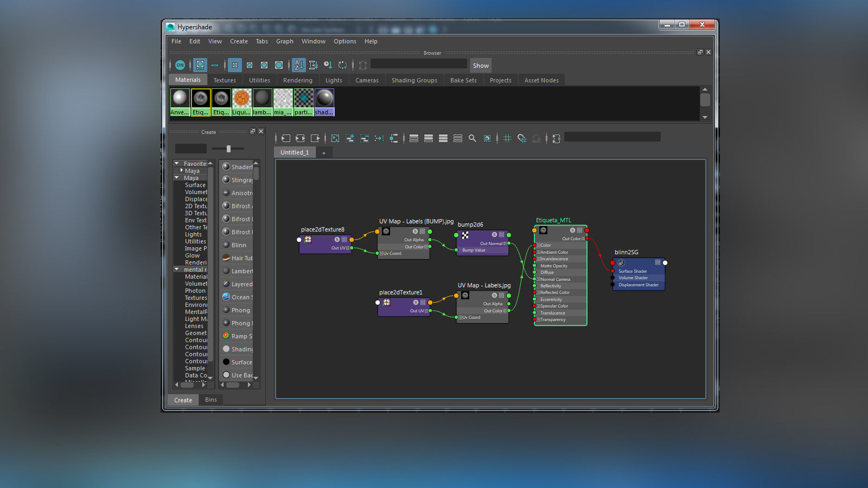
Task: Click the reverse sort order icon
Action: click(343, 65)
